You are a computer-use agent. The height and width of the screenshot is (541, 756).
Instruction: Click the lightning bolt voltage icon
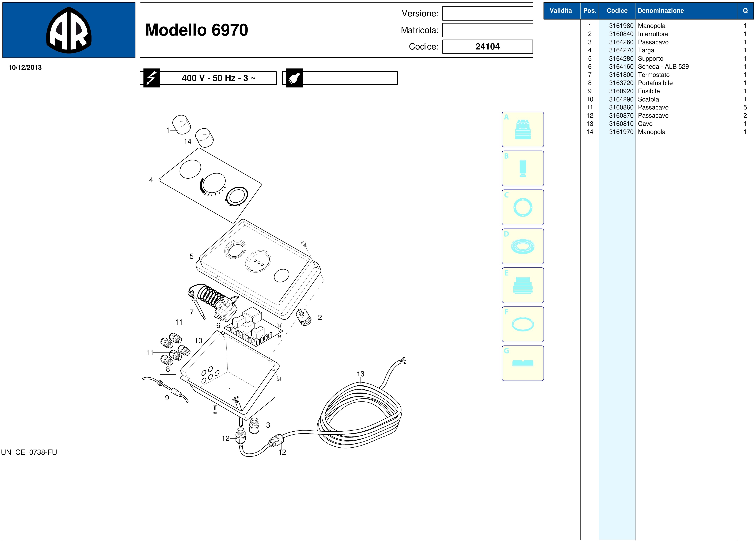151,78
